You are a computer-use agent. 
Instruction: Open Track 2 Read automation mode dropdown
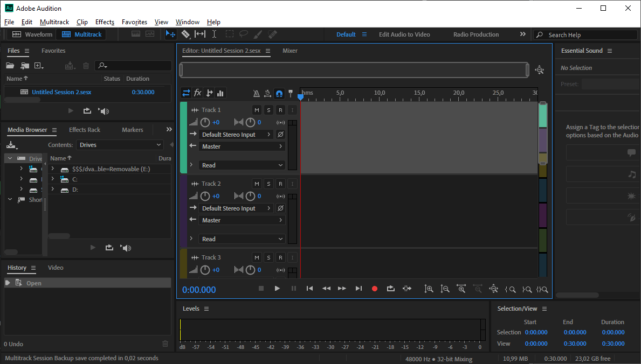242,239
